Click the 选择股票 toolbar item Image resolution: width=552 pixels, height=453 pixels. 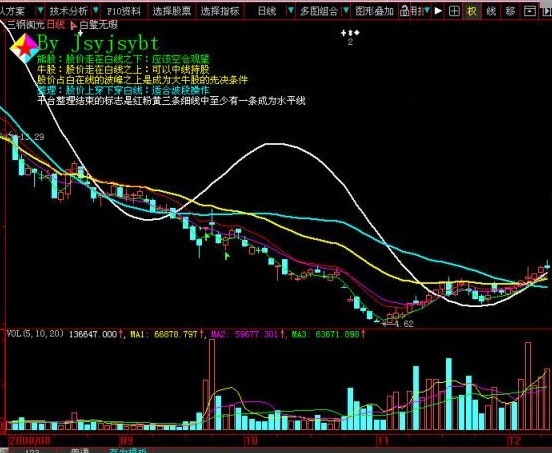[171, 11]
